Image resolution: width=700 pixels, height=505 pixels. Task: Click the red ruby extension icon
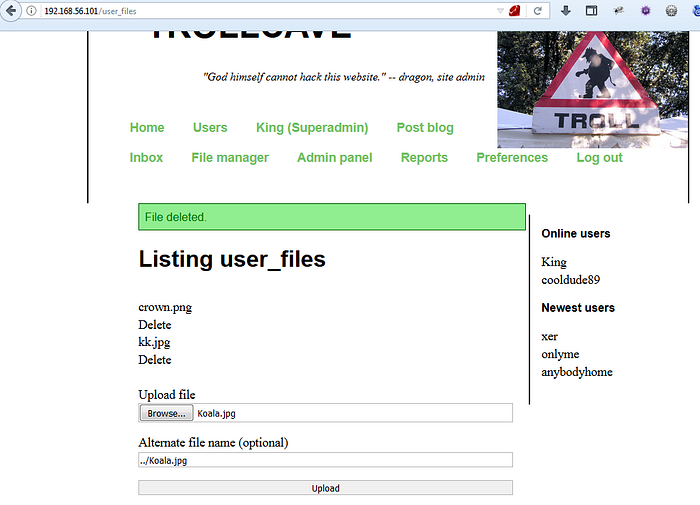[514, 11]
